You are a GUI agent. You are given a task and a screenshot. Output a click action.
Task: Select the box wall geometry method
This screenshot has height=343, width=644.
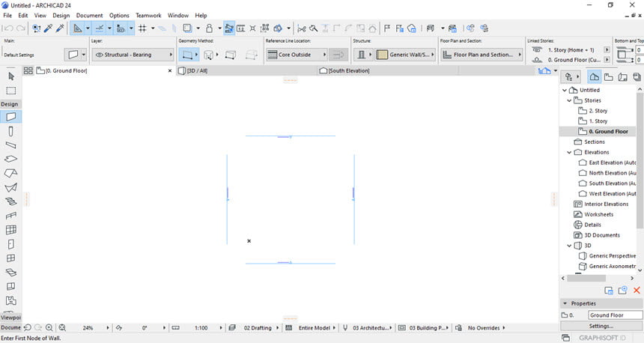click(x=231, y=55)
